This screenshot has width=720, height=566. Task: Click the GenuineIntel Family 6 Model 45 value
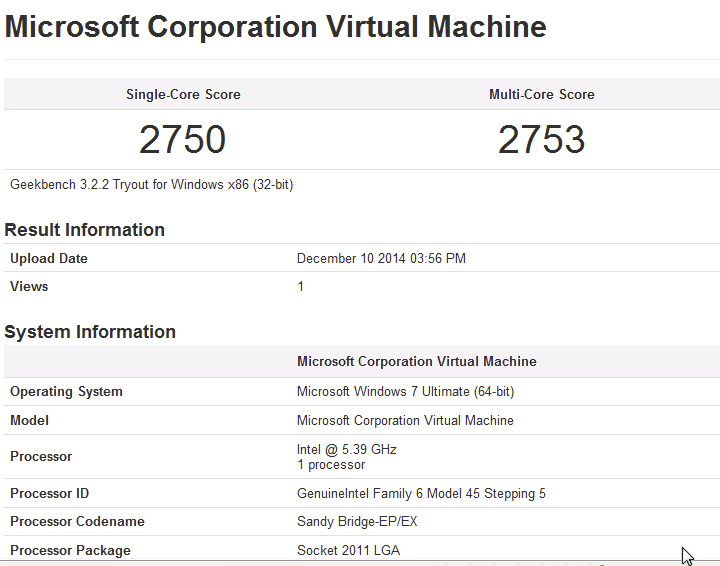click(421, 493)
